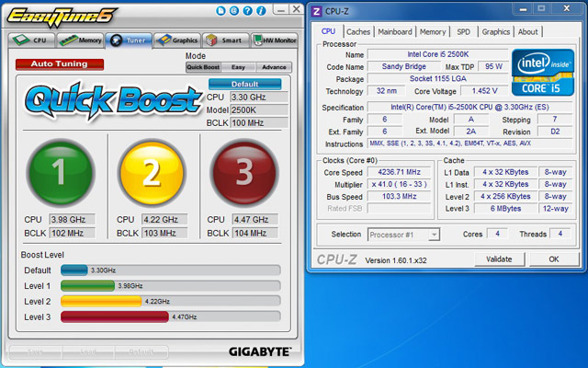Image resolution: width=588 pixels, height=368 pixels.
Task: Click the 102 MHz BCLK value field
Action: click(73, 233)
